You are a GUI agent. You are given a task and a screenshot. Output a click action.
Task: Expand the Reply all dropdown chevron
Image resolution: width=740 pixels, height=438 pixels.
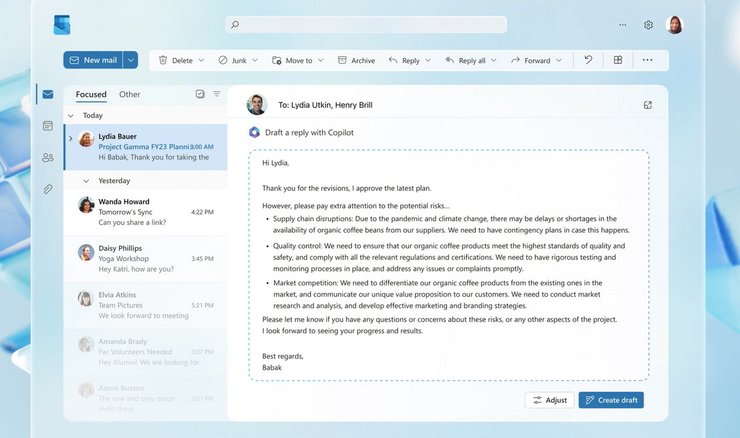[x=494, y=60]
